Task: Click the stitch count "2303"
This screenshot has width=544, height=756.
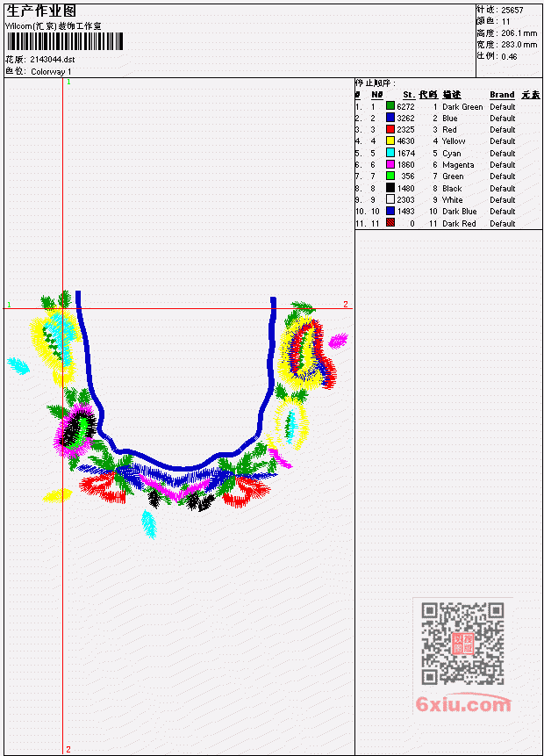Action: coord(405,200)
